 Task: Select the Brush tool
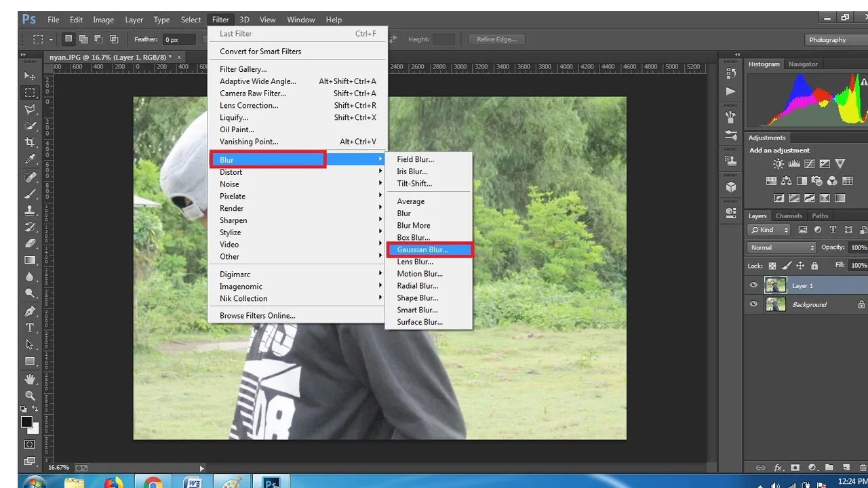click(x=30, y=193)
